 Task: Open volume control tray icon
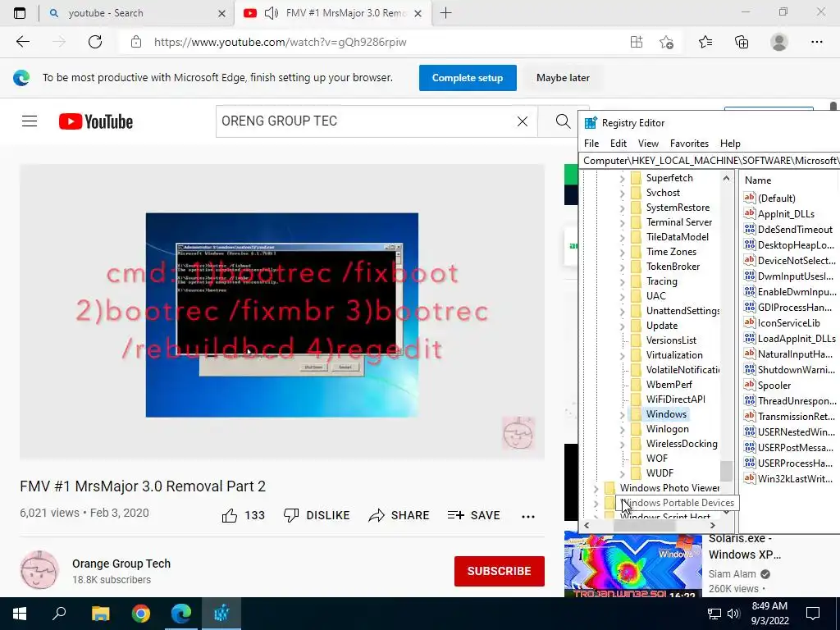click(733, 614)
